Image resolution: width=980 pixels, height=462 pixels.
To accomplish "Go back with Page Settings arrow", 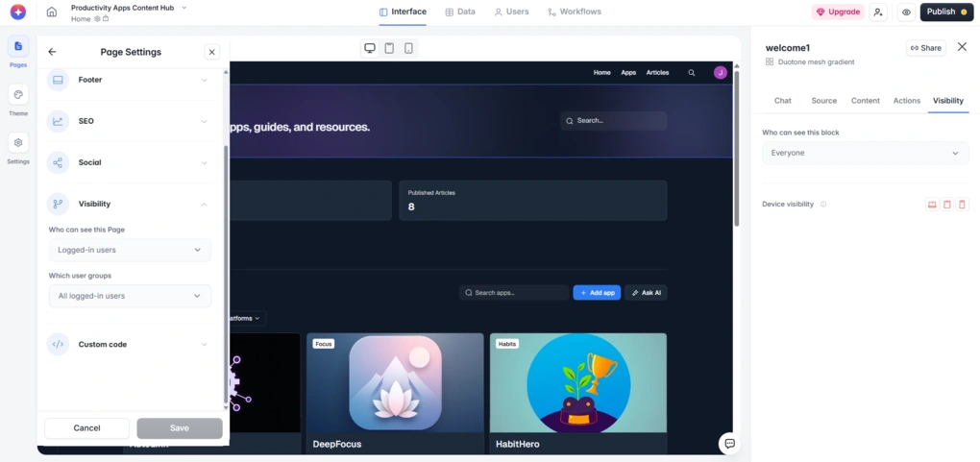I will click(x=52, y=52).
